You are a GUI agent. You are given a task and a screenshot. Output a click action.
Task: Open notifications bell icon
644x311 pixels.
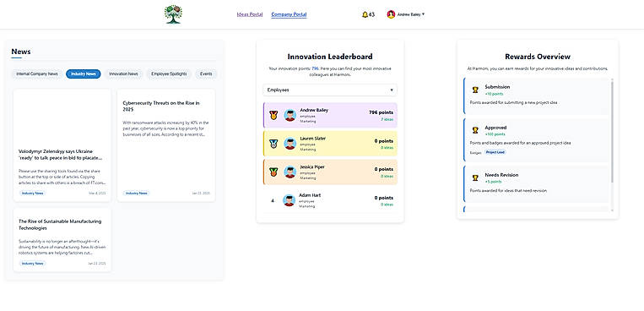[365, 14]
